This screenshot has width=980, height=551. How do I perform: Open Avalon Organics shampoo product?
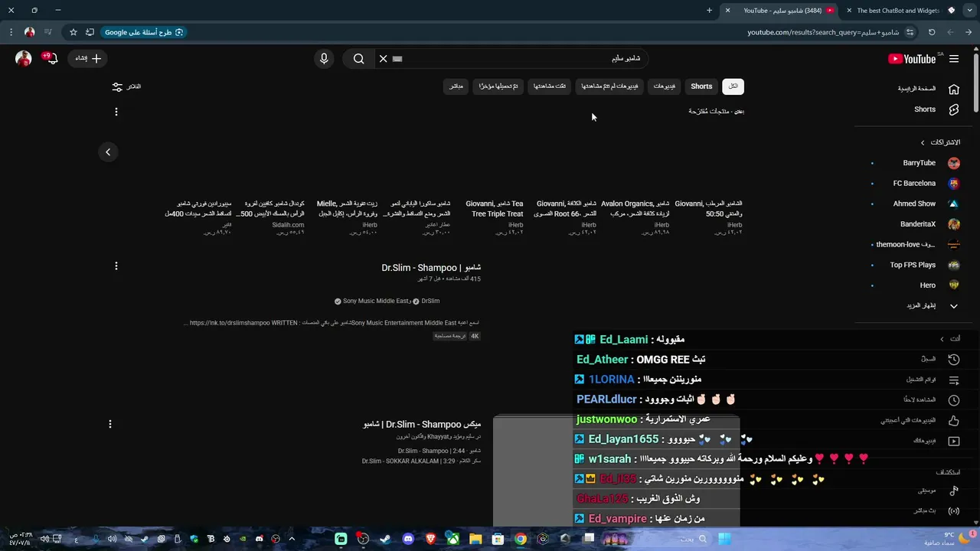pyautogui.click(x=635, y=209)
